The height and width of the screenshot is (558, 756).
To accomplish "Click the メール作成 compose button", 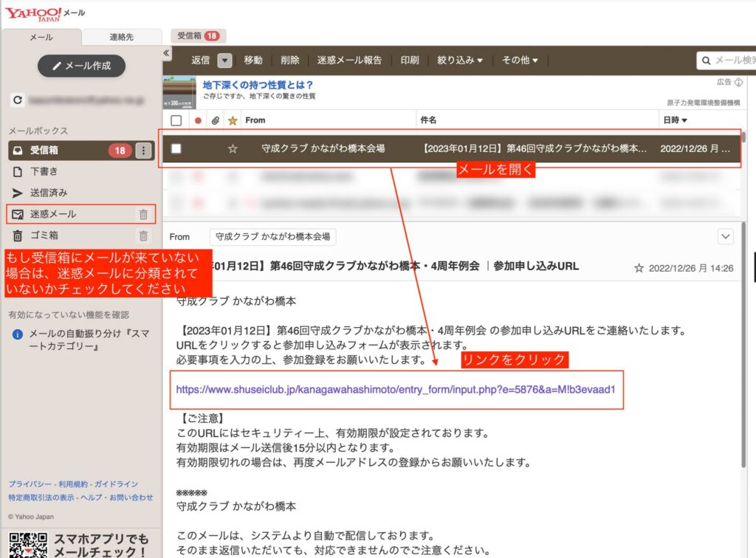I will 81,66.
